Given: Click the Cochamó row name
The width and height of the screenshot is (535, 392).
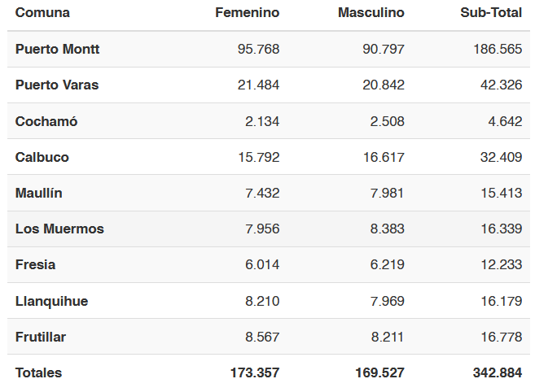Looking at the screenshot, I should point(46,121).
